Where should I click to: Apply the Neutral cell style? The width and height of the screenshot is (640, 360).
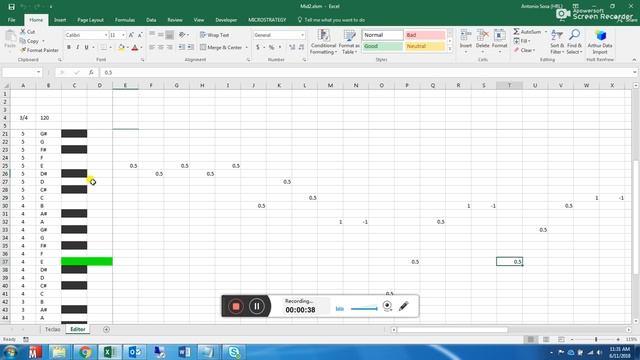coord(424,46)
